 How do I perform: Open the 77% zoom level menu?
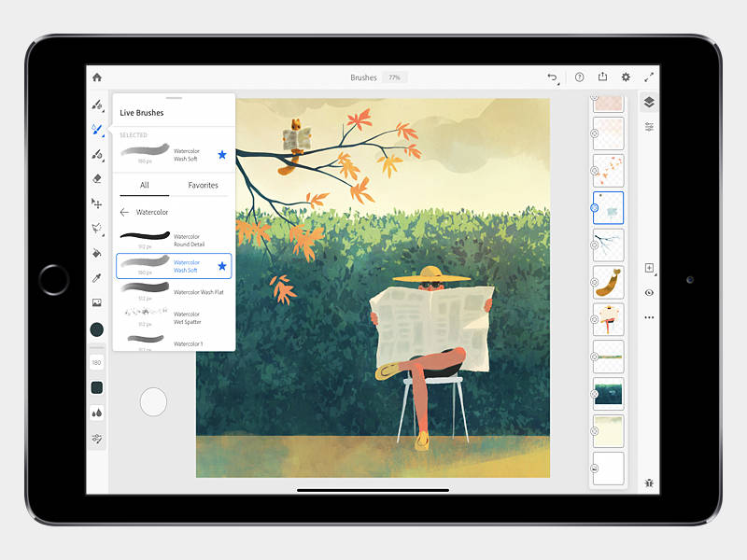point(394,77)
